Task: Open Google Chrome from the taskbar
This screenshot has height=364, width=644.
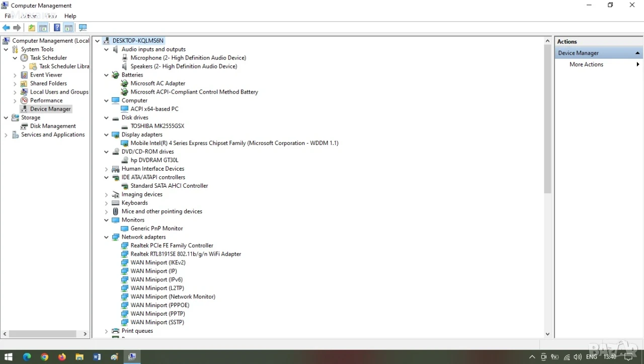Action: (44, 357)
